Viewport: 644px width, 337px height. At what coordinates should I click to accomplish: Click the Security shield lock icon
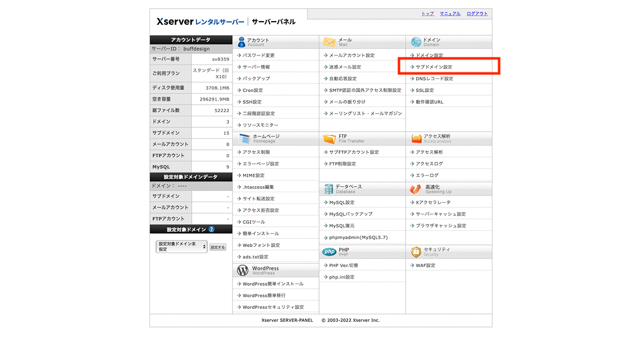coord(416,252)
